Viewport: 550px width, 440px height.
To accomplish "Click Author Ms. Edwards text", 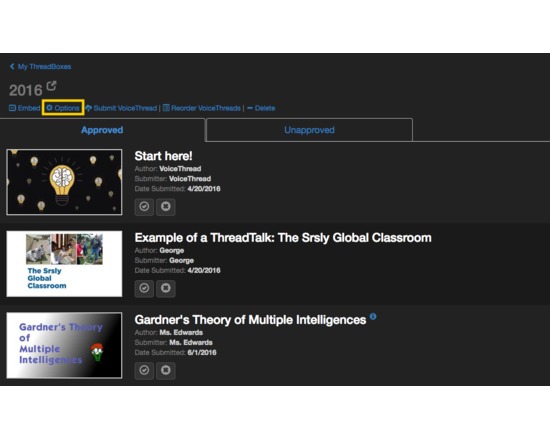I will (169, 332).
